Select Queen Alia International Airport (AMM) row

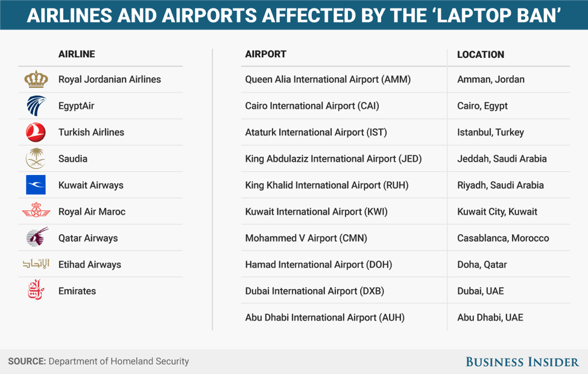405,80
